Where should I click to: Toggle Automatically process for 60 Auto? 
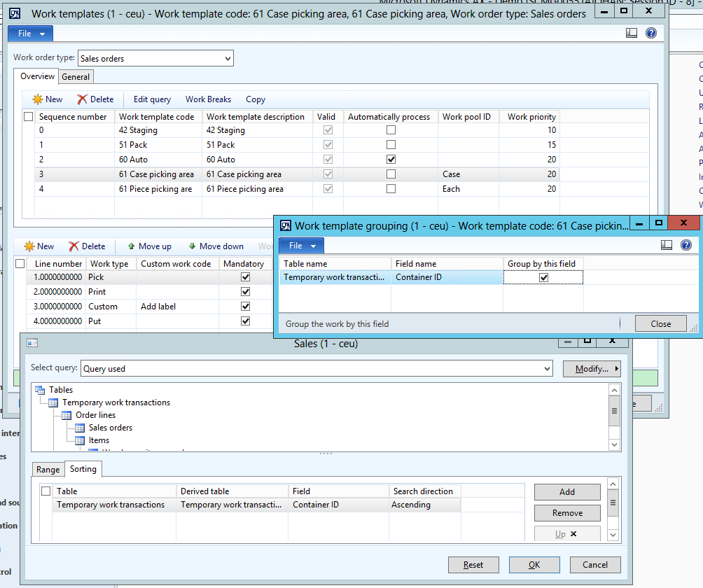point(391,160)
